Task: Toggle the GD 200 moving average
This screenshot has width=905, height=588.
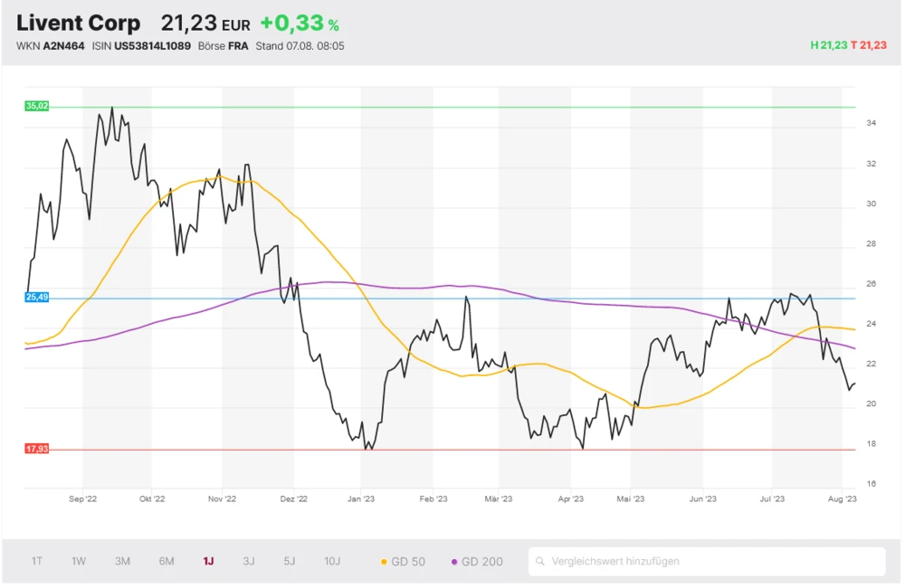Action: point(477,562)
